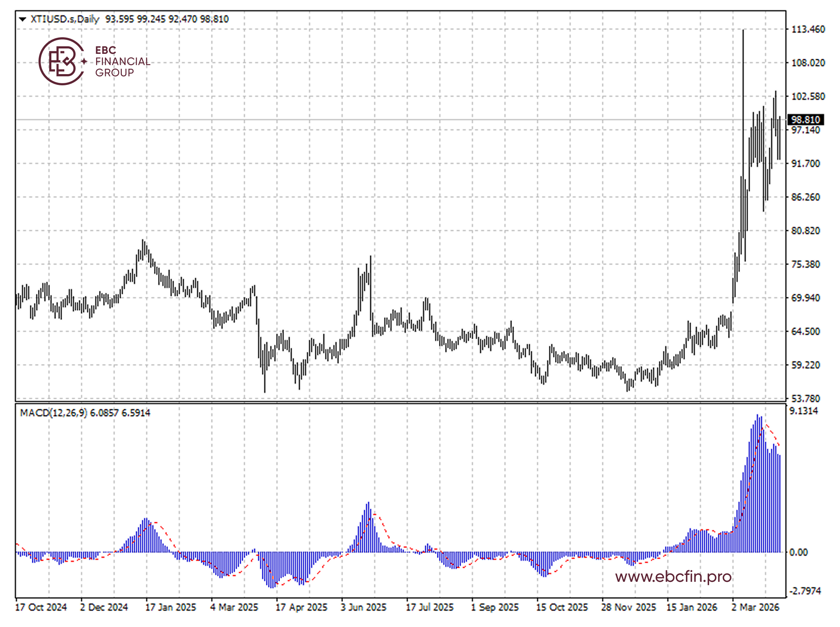Click the dropdown triangle beside XTIUSD.s,Daily
The width and height of the screenshot is (840, 627).
pyautogui.click(x=23, y=19)
